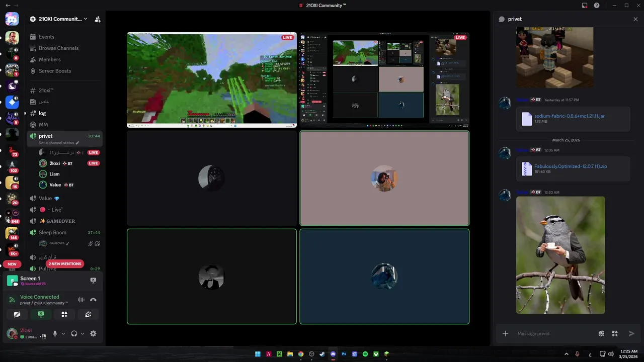Open the 21oxi™ text channel
Screen dimensions: 644x362
64,90
